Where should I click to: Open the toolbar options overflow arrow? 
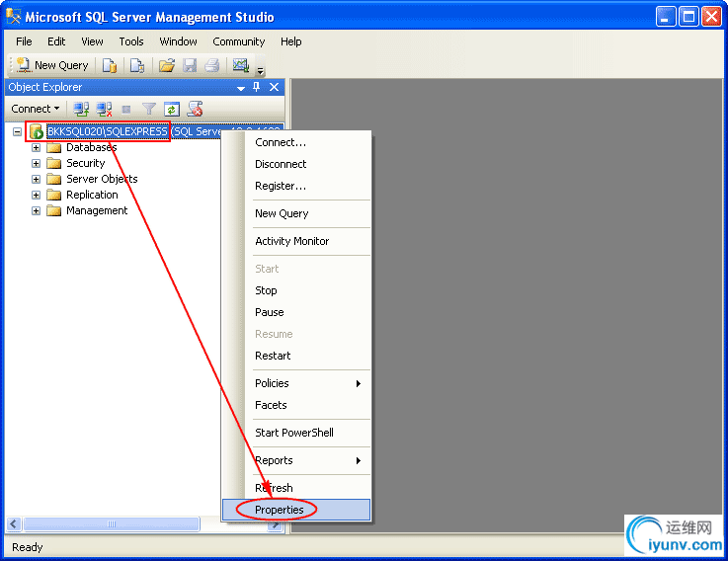click(261, 70)
